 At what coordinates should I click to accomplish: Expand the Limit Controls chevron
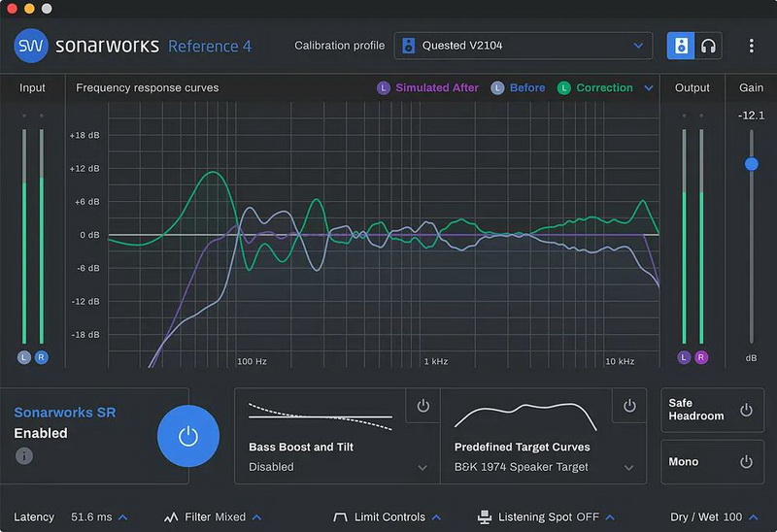pyautogui.click(x=436, y=517)
